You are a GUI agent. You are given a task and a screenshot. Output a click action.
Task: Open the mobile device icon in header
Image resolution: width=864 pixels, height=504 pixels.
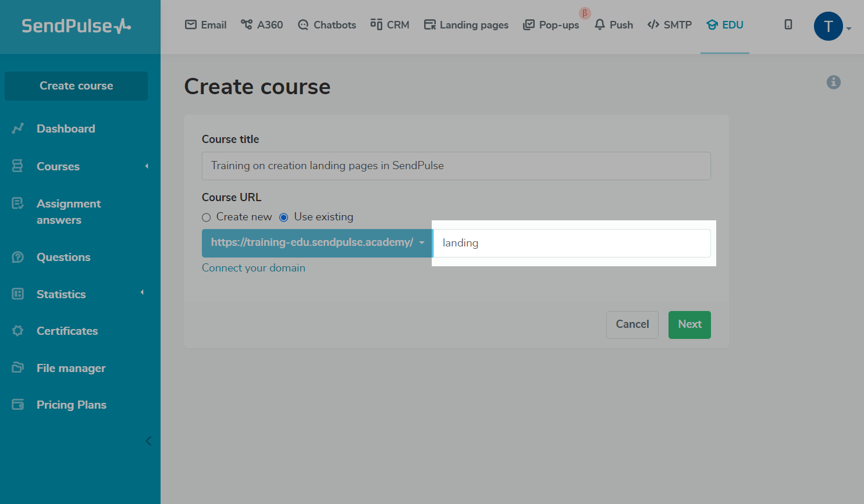pos(788,24)
